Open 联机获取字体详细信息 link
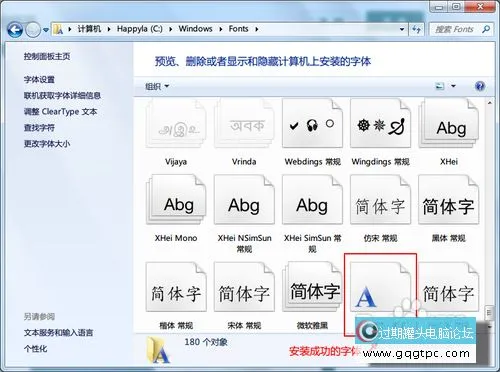 (62, 95)
